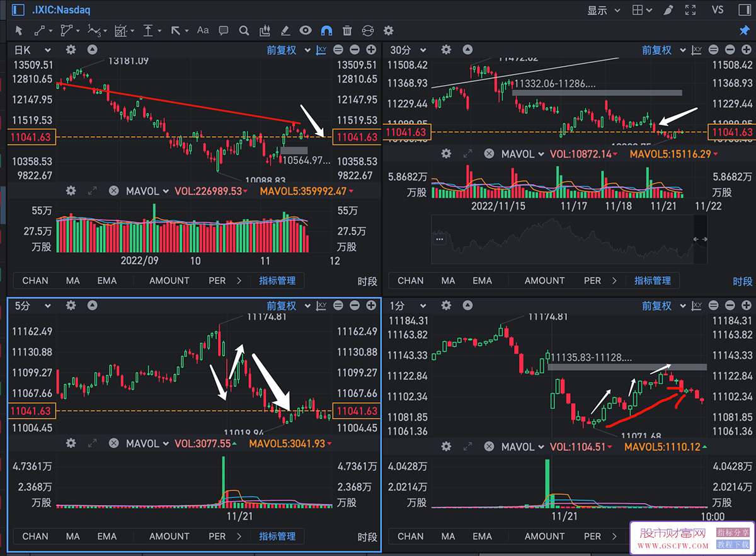Pin the drawing toolbar
The image size is (756, 556).
(x=744, y=30)
